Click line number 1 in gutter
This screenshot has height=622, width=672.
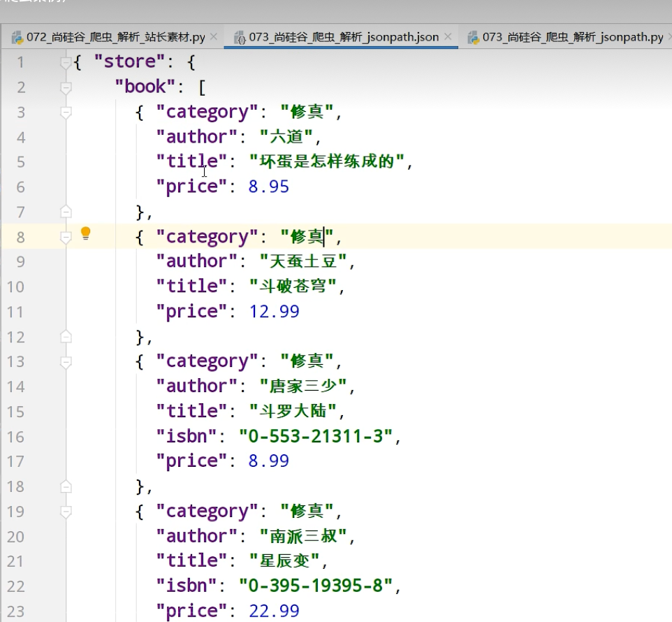pyautogui.click(x=20, y=63)
